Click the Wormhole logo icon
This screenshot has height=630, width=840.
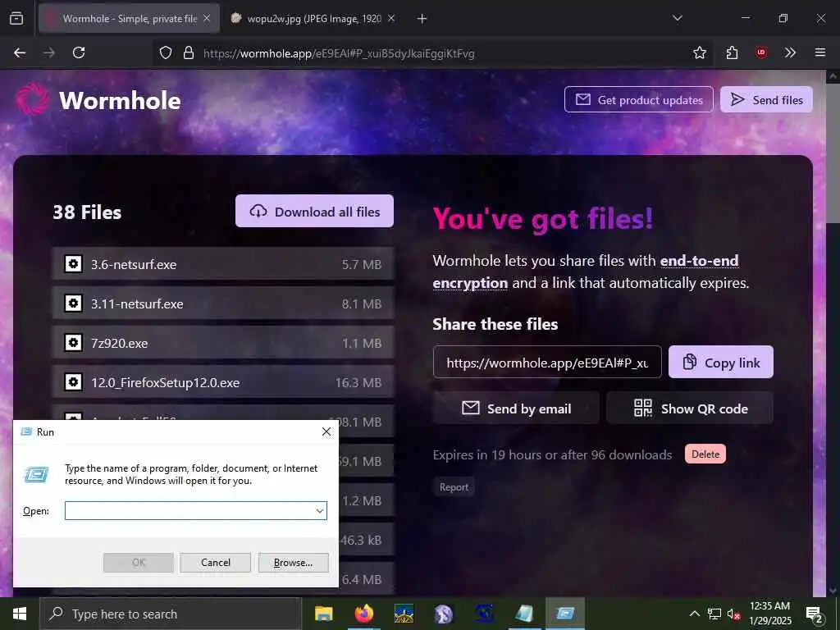33,98
